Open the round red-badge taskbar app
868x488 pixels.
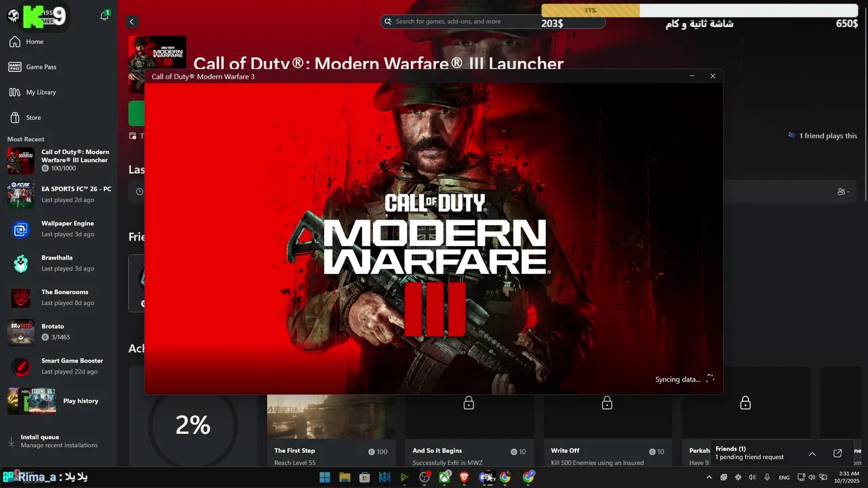[x=425, y=478]
